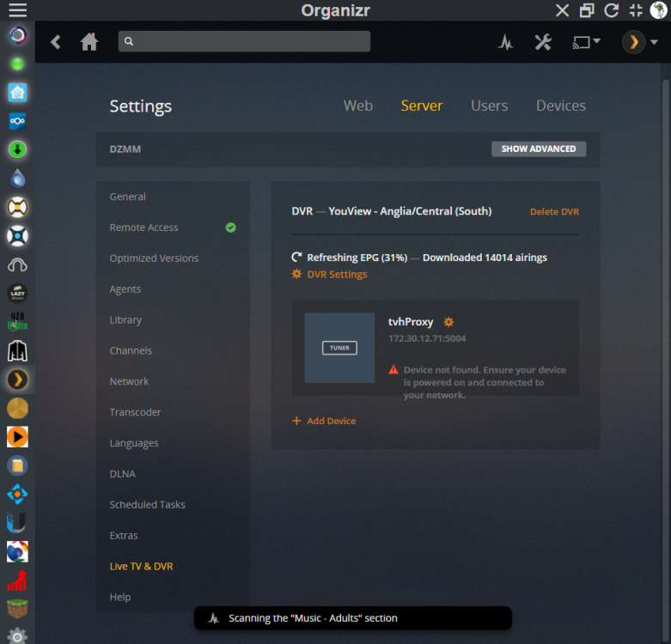Open Organizr settings gear in sidebar
The image size is (671, 644).
[x=17, y=636]
